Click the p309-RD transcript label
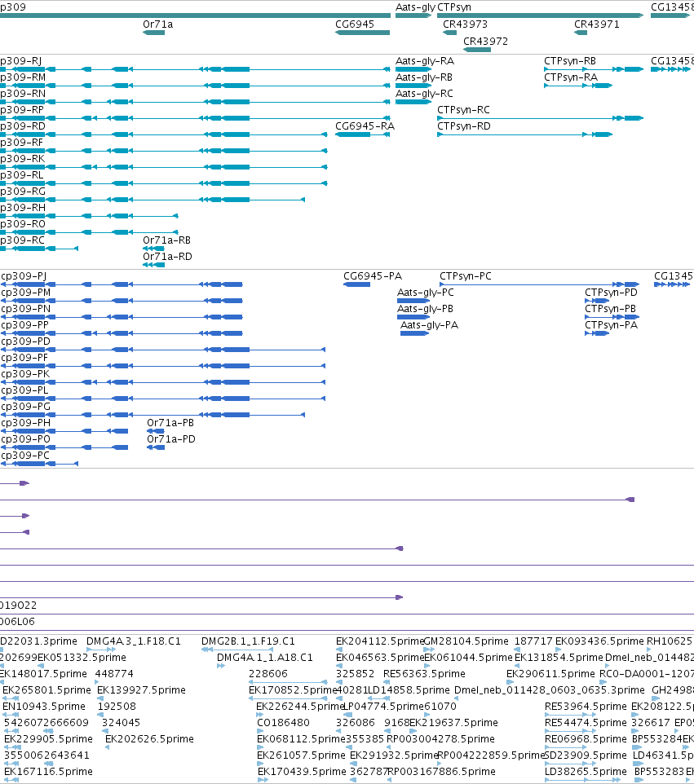This screenshot has width=694, height=784. click(23, 126)
